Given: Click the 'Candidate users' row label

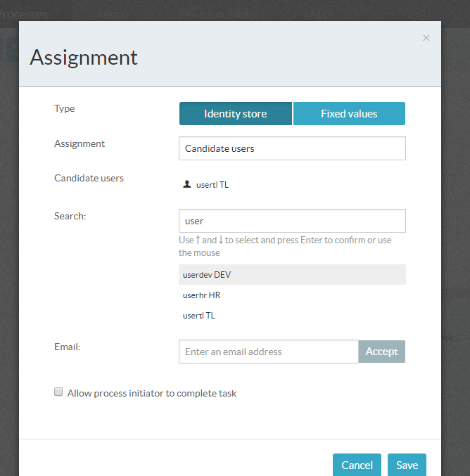Looking at the screenshot, I should (x=89, y=178).
